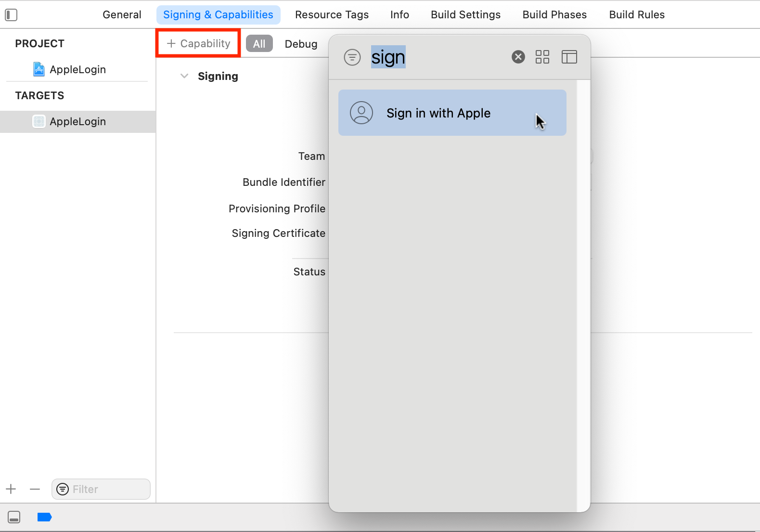Toggle the project navigator sidebar icon

(11, 15)
